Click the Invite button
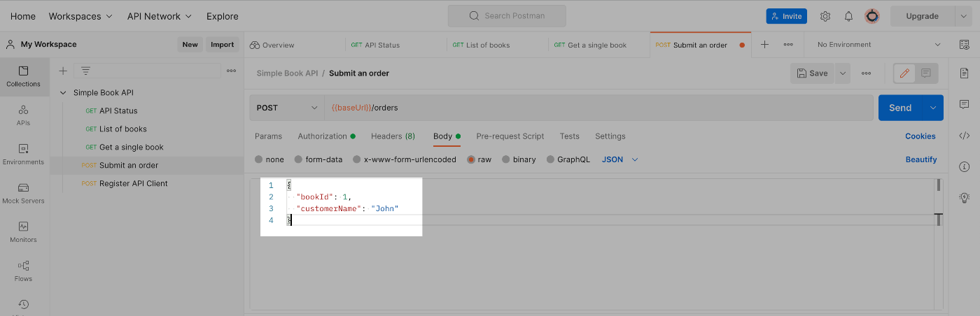The image size is (980, 316). click(787, 16)
